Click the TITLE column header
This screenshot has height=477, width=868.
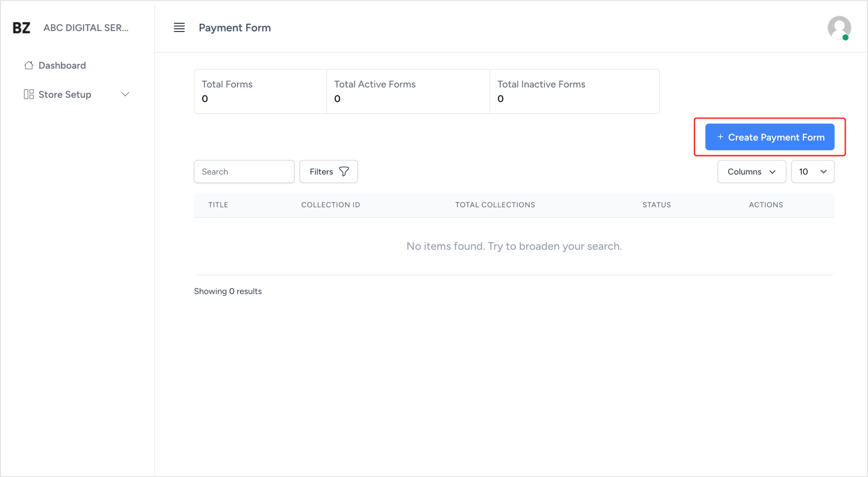pyautogui.click(x=218, y=205)
